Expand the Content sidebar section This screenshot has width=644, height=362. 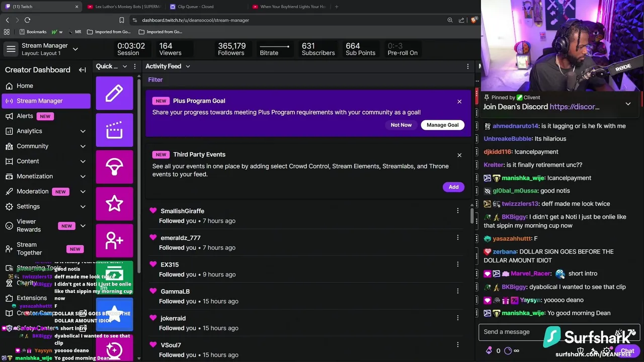[x=83, y=161]
